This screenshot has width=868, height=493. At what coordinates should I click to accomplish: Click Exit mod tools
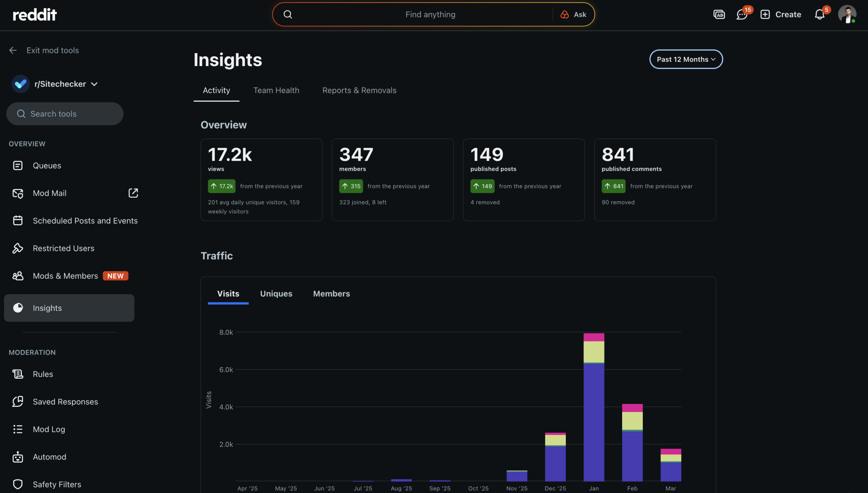pos(53,50)
